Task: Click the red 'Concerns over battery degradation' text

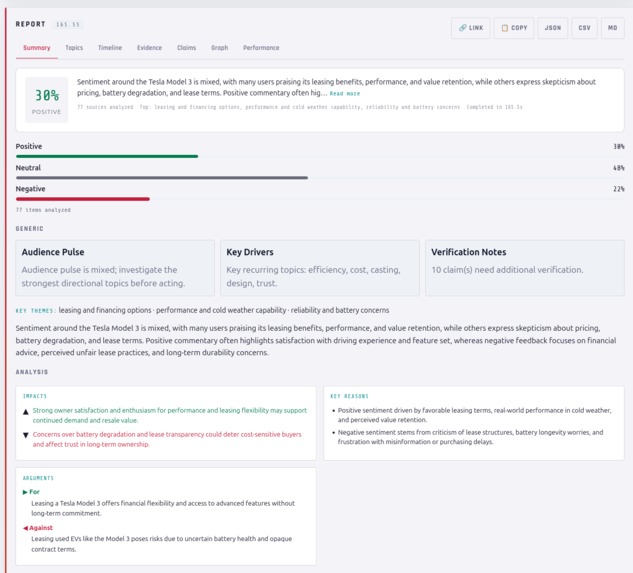Action: coord(167,439)
